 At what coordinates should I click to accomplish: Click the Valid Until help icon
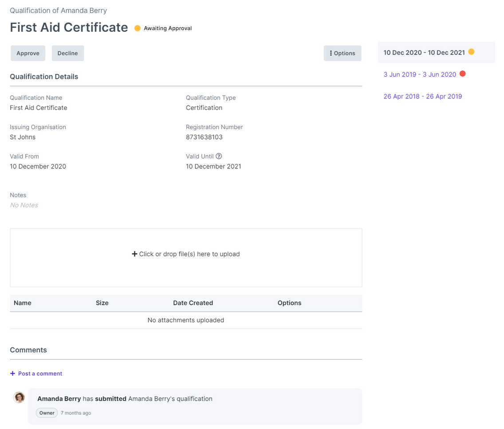tap(219, 156)
